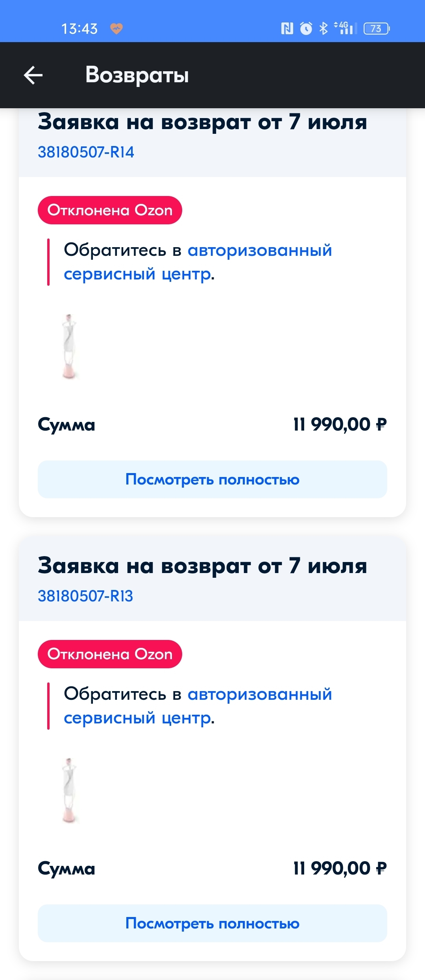Tap "Отклонена Ozon" badge on request R13
The width and height of the screenshot is (425, 980).
[x=110, y=654]
